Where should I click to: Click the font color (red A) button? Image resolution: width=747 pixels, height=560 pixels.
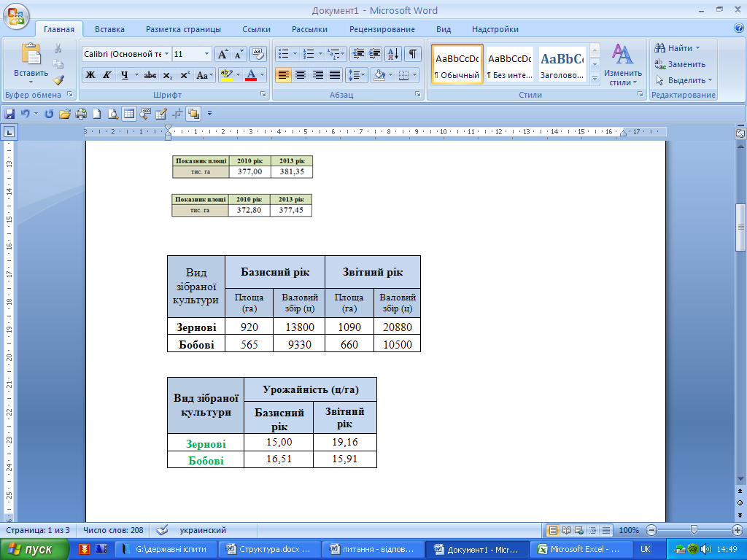(x=251, y=75)
